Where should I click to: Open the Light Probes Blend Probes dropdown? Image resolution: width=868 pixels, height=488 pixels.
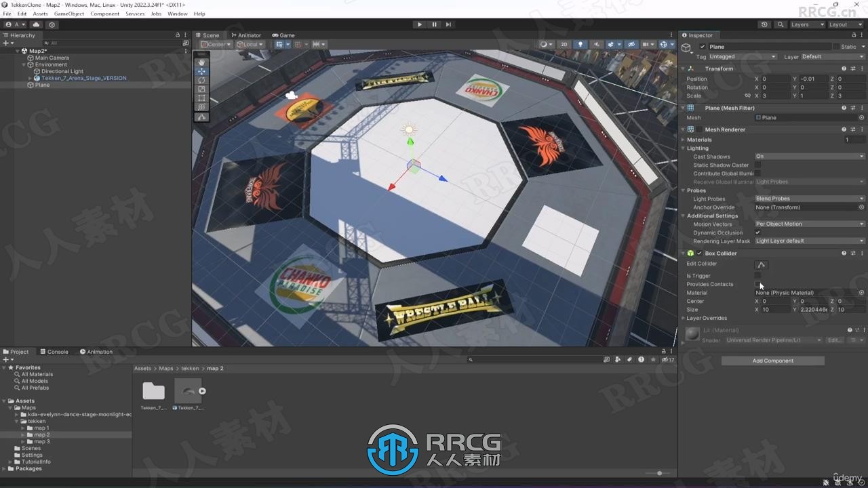[x=810, y=199]
